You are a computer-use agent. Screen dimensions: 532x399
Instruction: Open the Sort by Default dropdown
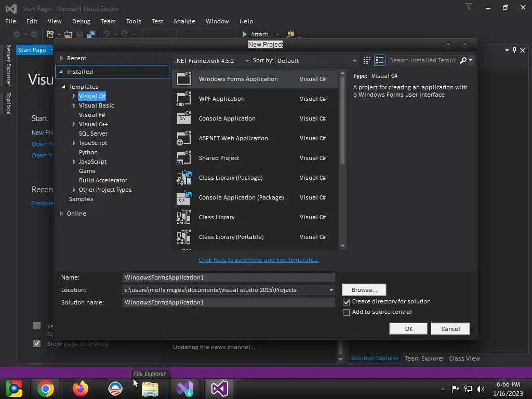coord(316,61)
